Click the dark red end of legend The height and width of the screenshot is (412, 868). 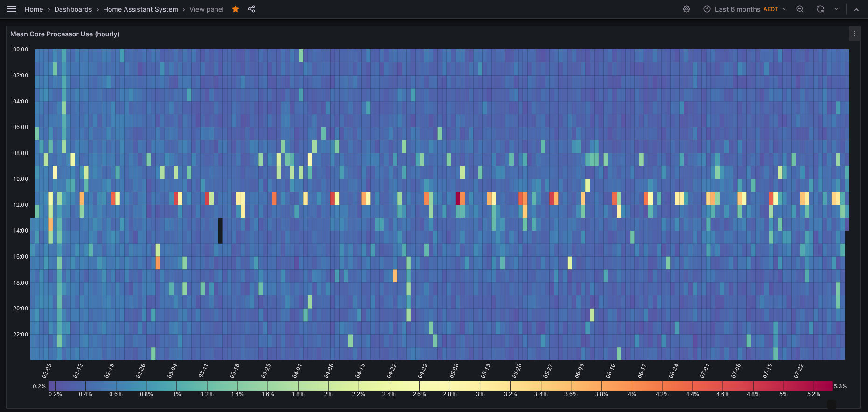pyautogui.click(x=823, y=386)
